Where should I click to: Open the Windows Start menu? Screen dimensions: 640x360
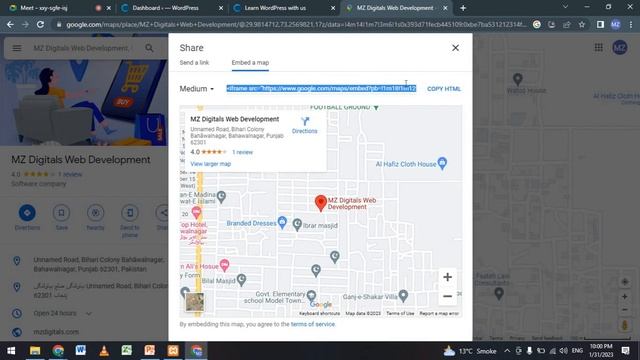point(11,351)
